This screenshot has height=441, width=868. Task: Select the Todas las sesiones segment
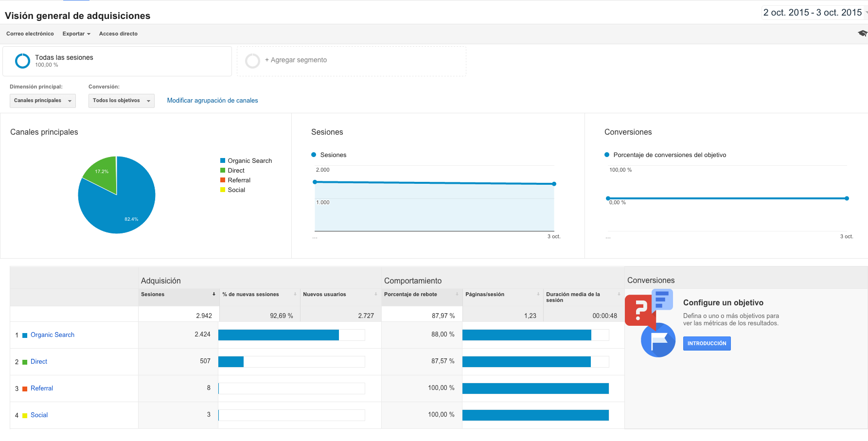click(117, 61)
